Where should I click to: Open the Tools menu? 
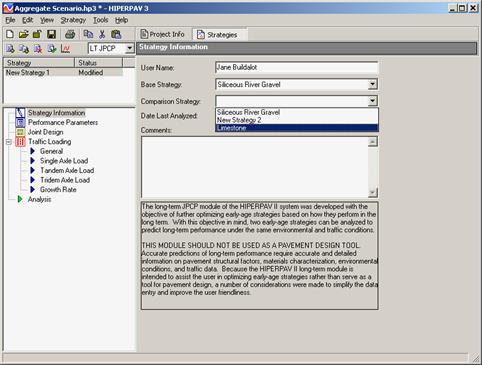100,20
